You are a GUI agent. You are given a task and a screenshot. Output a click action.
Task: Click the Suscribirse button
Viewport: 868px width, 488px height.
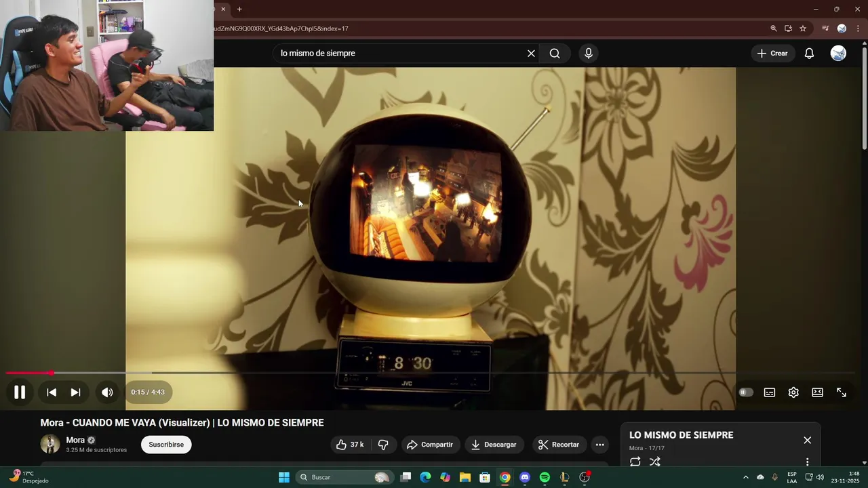166,445
